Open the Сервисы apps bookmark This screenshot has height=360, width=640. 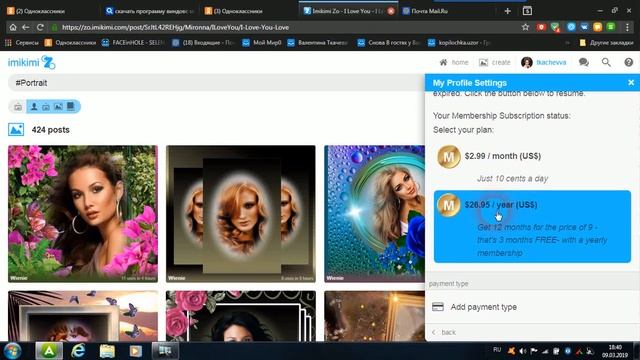[21, 42]
